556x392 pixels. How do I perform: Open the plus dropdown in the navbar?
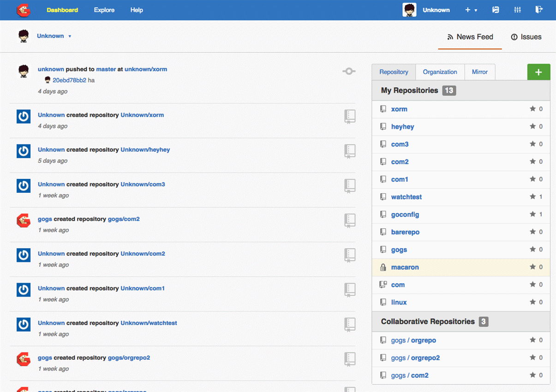point(471,10)
